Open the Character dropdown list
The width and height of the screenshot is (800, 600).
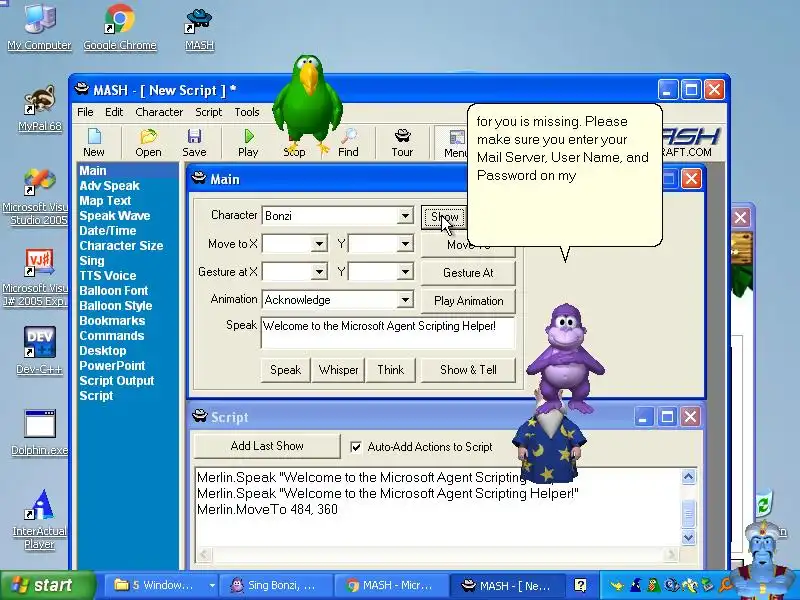click(x=405, y=216)
